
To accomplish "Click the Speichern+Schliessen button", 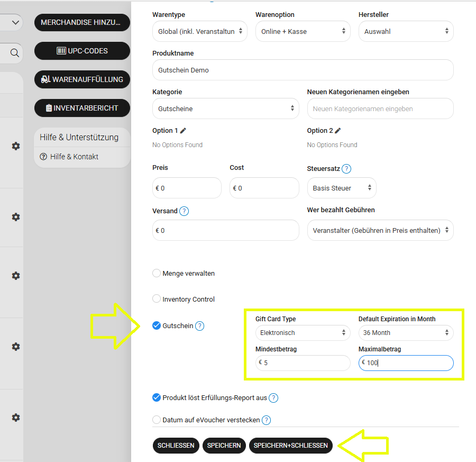I will coord(290,446).
